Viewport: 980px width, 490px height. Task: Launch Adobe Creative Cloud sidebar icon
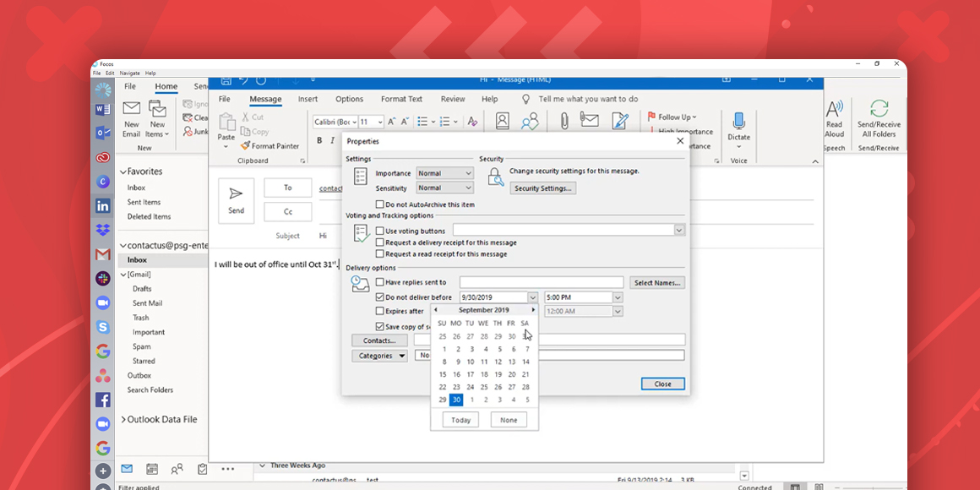pyautogui.click(x=102, y=157)
